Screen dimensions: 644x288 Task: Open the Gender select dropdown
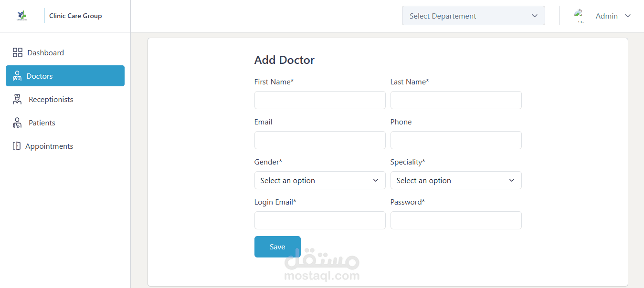click(320, 180)
